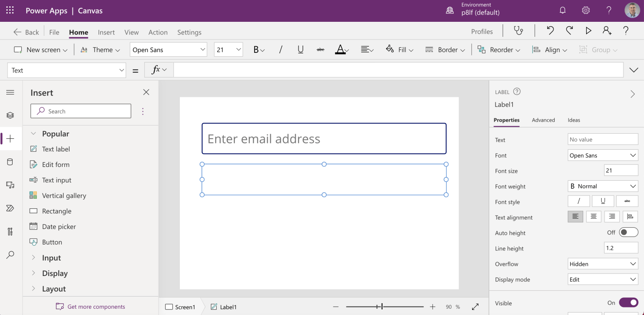
Task: Open the notifications bell icon
Action: [x=563, y=10]
